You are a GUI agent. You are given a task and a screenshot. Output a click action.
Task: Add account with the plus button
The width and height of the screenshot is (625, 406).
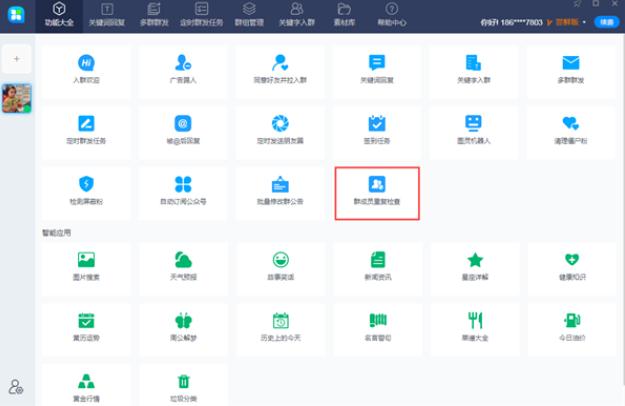click(x=16, y=59)
